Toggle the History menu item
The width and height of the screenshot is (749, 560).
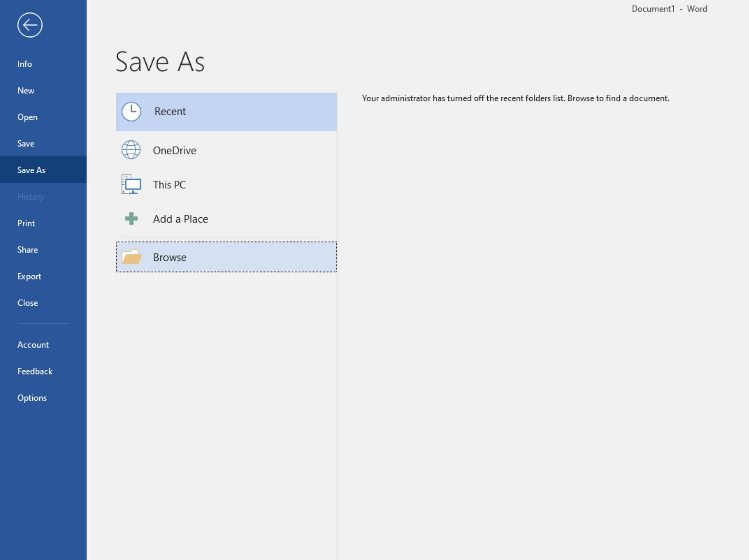coord(30,196)
